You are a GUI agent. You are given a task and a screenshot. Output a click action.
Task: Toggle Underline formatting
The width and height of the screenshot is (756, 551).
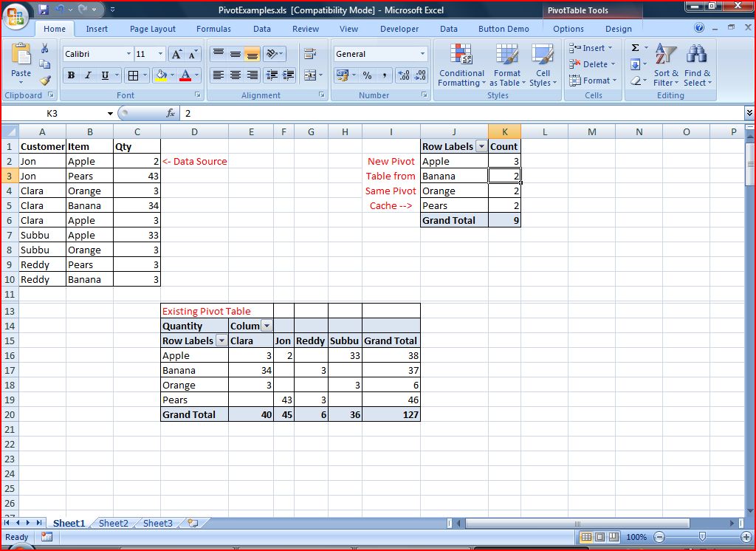click(105, 75)
